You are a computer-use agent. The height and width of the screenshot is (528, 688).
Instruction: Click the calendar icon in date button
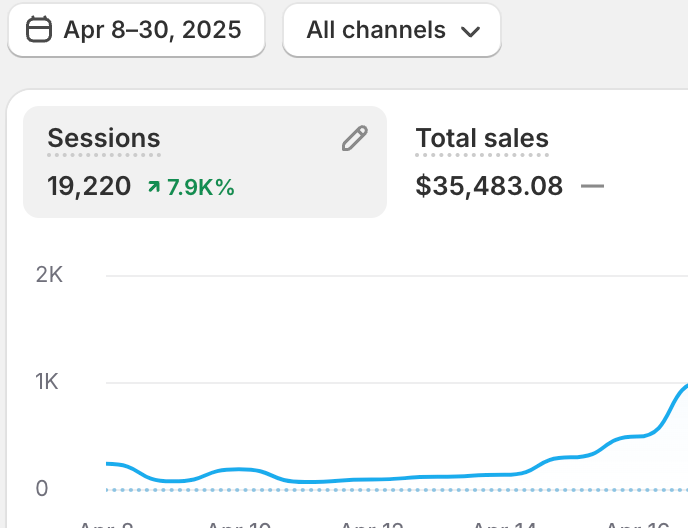(39, 29)
